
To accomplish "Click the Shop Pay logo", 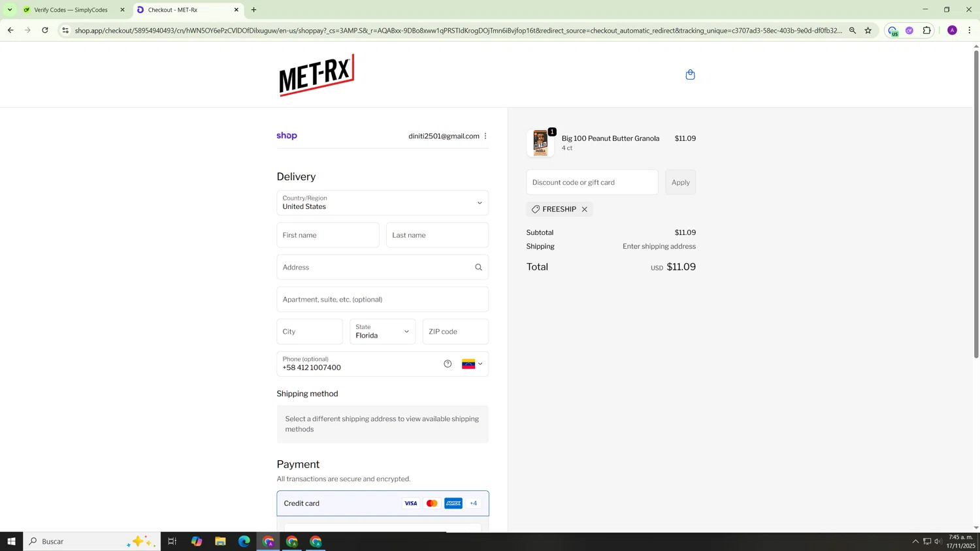I will [287, 136].
